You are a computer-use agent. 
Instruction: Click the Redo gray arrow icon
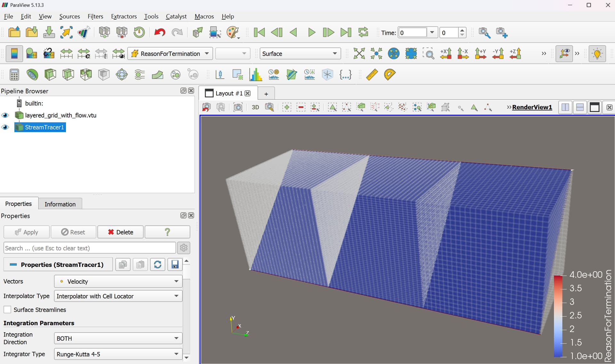[x=177, y=32]
